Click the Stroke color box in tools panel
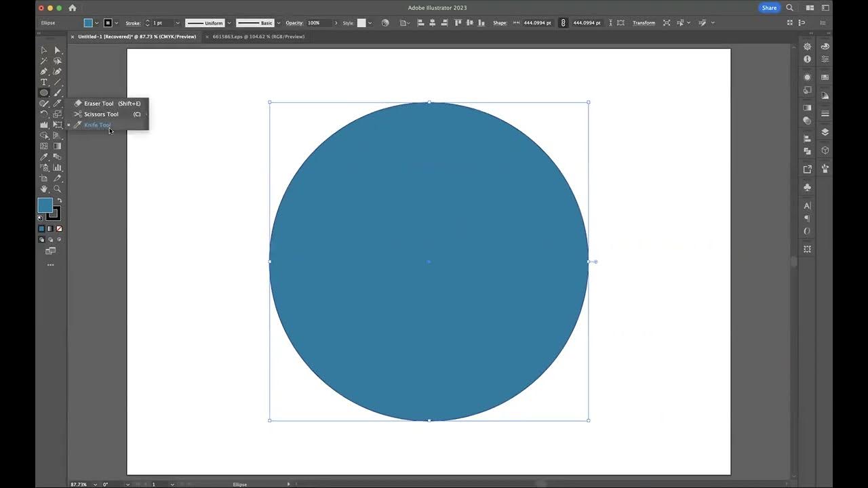The width and height of the screenshot is (868, 488). coord(54,213)
